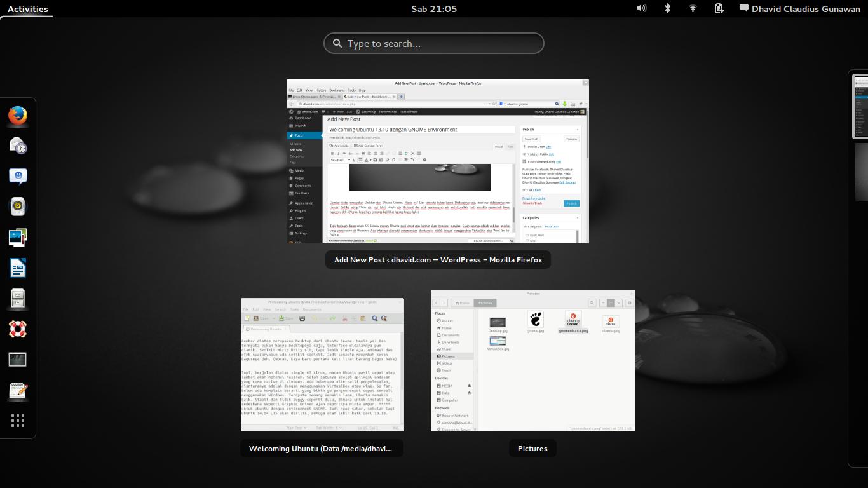Screen dimensions: 868x488
Task: Open the Wi-Fi network indicator
Action: (x=693, y=8)
